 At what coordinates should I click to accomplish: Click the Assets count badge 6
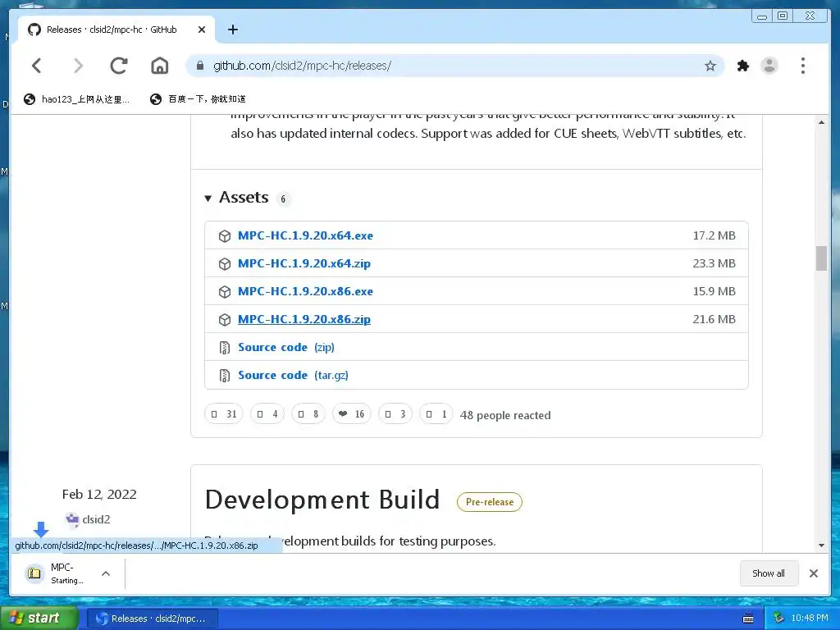point(283,199)
